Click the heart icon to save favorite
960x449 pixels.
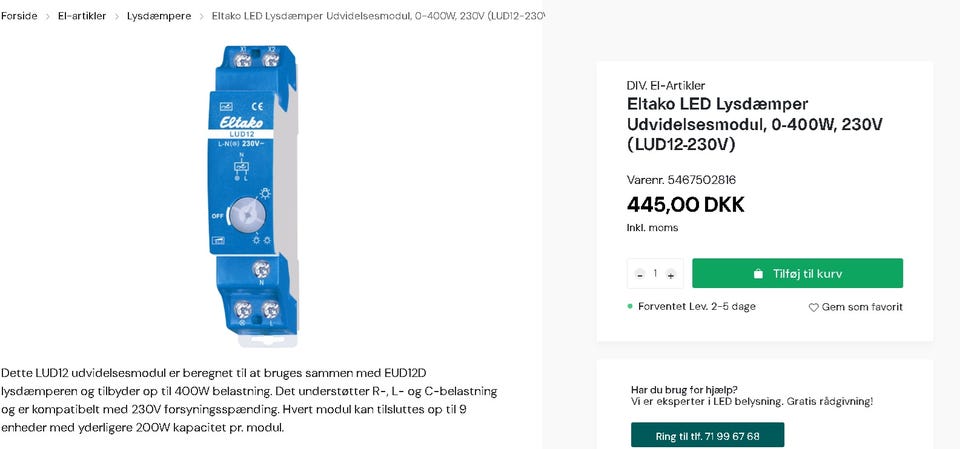click(x=814, y=308)
